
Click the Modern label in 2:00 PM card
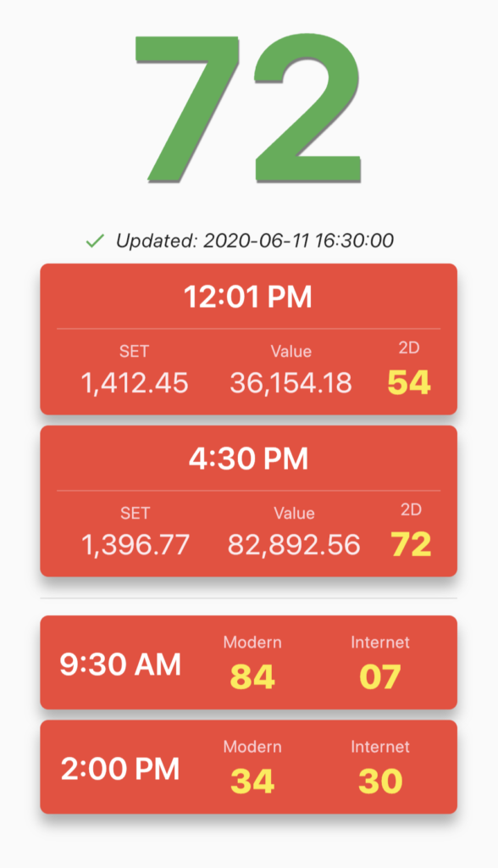pos(252,747)
